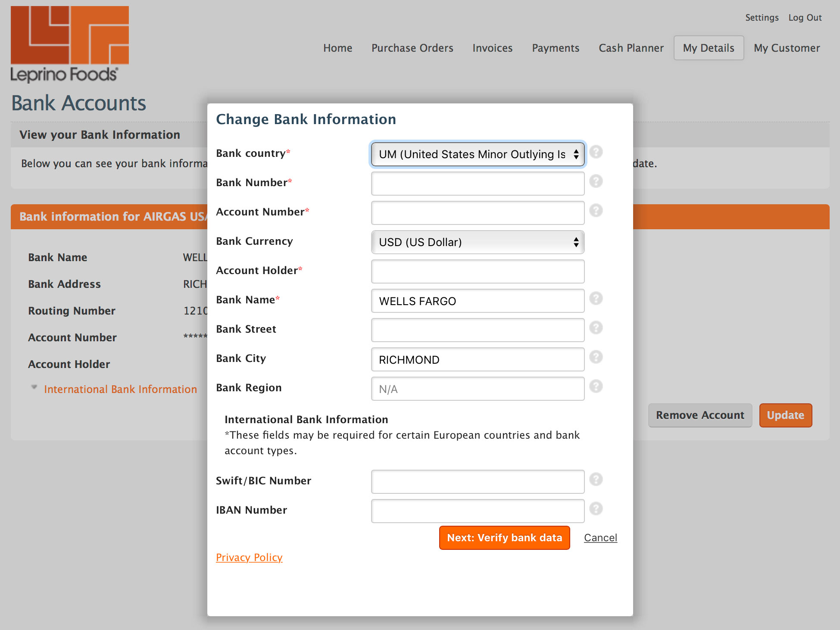The image size is (840, 630).
Task: Open the Bank Currency dropdown
Action: click(477, 242)
